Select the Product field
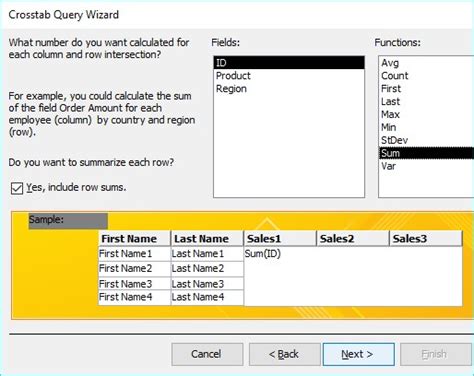 tap(289, 76)
